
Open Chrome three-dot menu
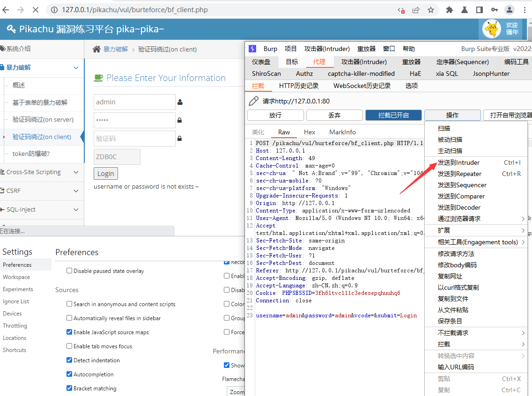[x=525, y=10]
